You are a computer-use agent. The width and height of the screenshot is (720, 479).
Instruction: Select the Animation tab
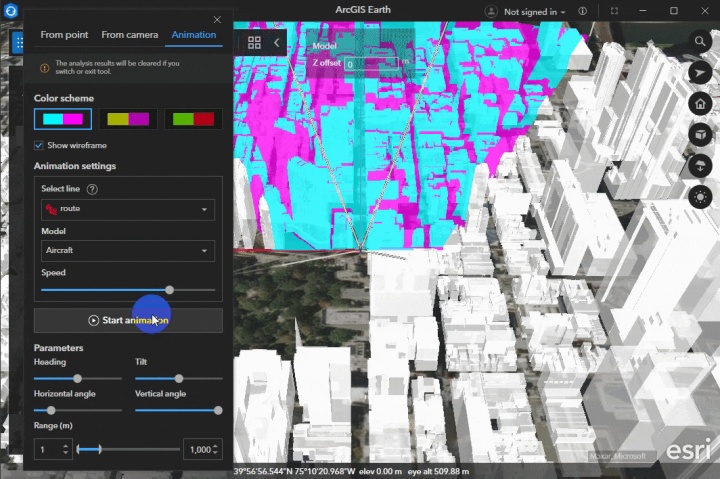pyautogui.click(x=194, y=35)
